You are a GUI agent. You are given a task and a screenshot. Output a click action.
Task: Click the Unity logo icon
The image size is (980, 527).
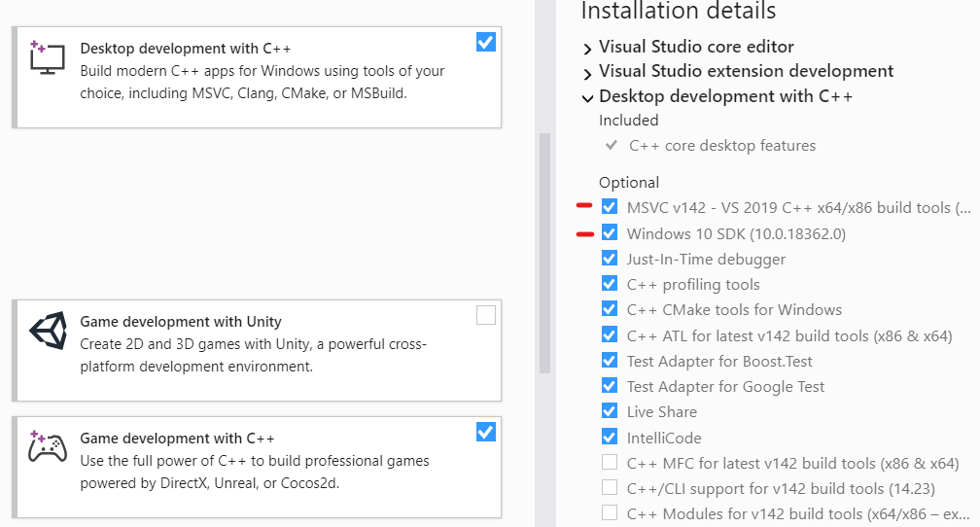point(48,330)
